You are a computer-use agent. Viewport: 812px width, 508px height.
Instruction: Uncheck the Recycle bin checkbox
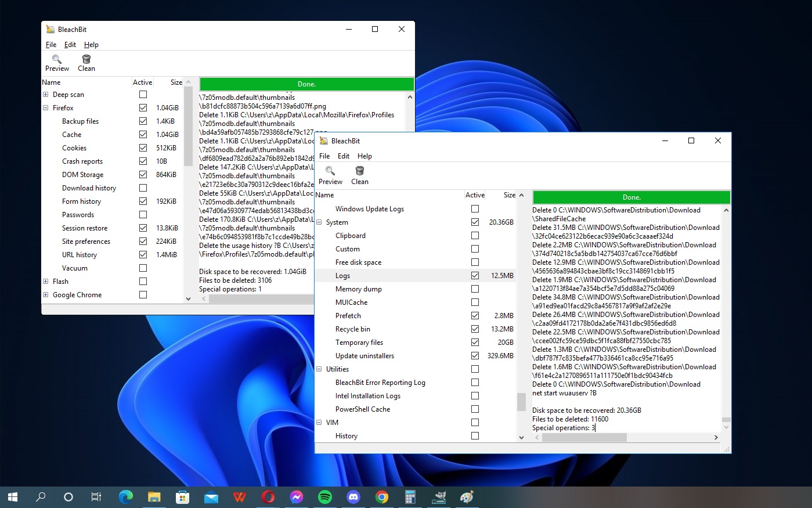point(475,329)
